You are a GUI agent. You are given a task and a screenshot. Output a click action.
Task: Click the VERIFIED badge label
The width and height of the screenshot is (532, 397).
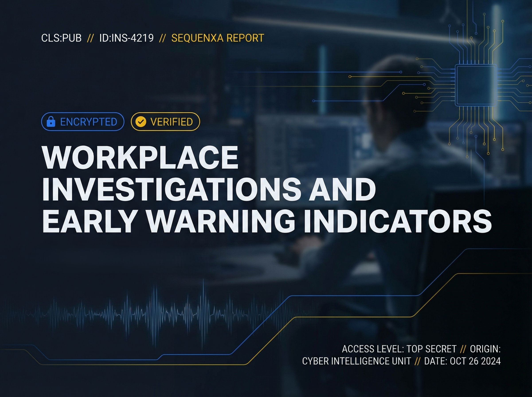pos(171,122)
